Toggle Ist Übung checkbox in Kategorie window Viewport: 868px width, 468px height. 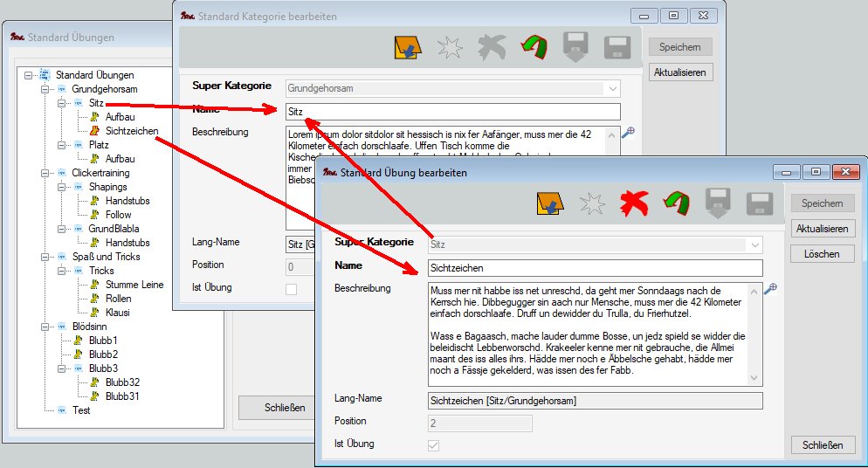(x=292, y=289)
